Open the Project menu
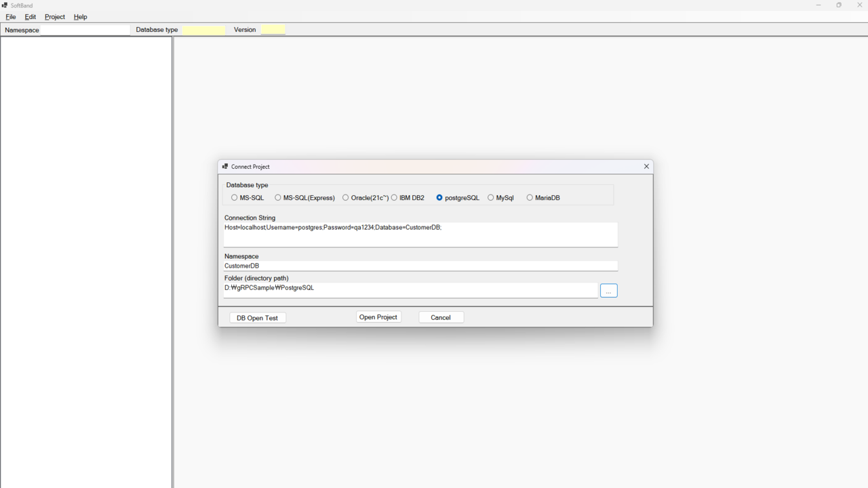 pyautogui.click(x=55, y=17)
